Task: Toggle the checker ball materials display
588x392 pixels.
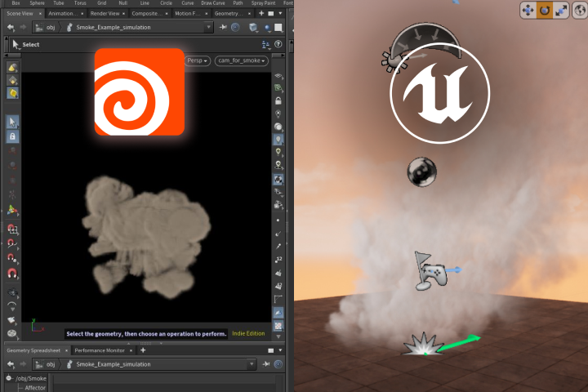Action: click(278, 180)
